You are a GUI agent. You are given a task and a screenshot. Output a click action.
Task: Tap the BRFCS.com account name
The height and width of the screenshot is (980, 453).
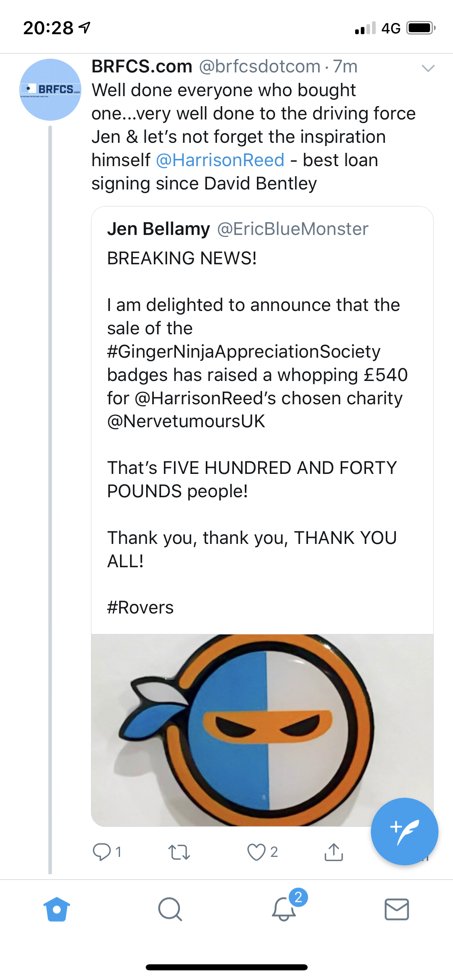point(142,66)
